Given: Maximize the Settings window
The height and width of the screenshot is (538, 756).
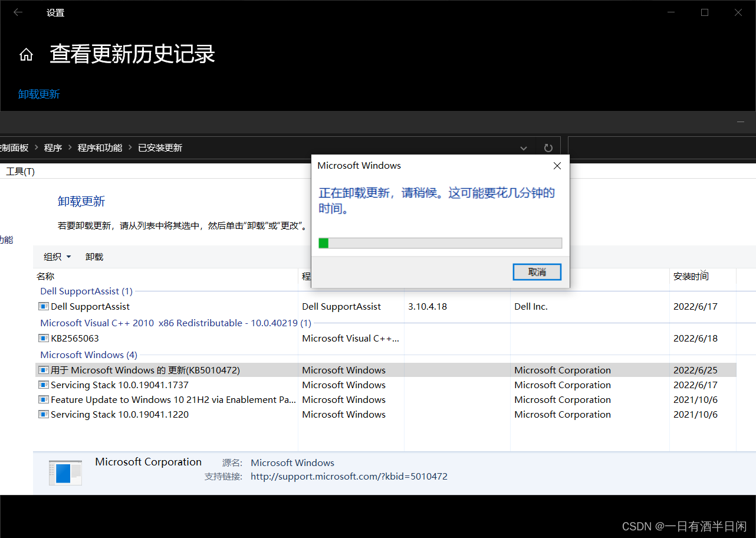Looking at the screenshot, I should pyautogui.click(x=705, y=12).
